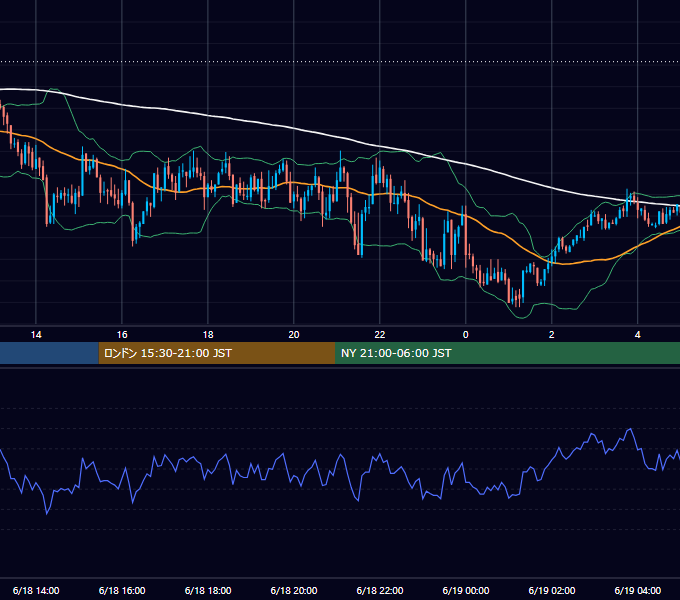Select the 6/18 20:00 time label
This screenshot has width=680, height=600.
(294, 590)
